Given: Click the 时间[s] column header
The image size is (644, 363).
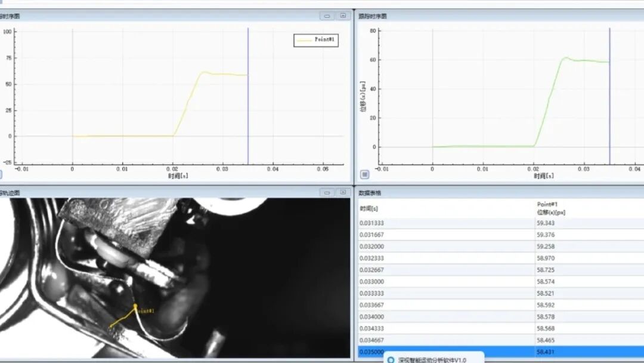Looking at the screenshot, I should coord(370,208).
